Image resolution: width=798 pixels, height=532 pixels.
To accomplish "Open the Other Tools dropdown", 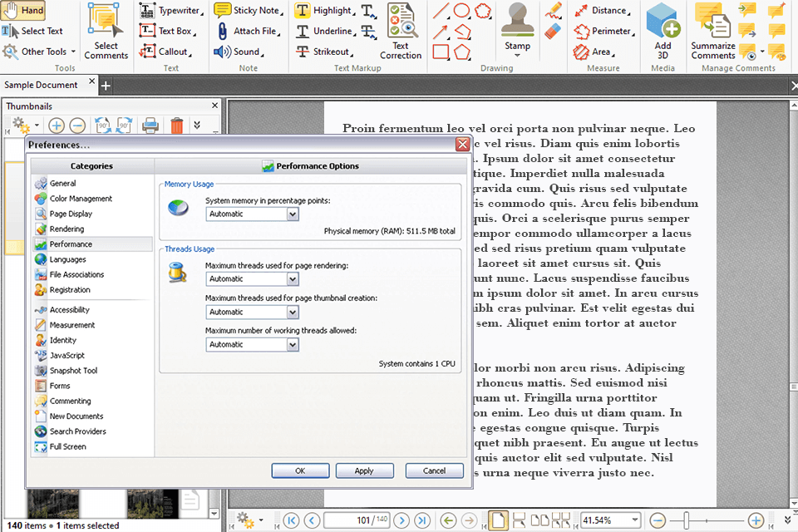I will tap(40, 52).
